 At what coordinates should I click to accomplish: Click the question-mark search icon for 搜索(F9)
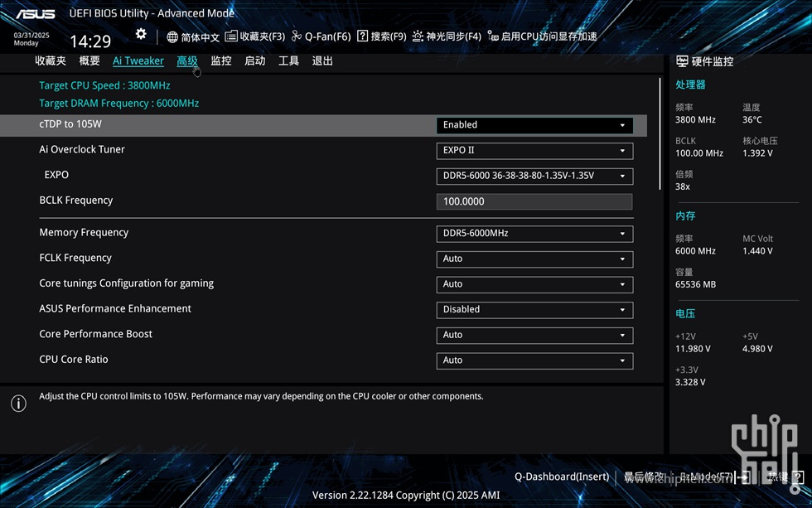pyautogui.click(x=363, y=36)
